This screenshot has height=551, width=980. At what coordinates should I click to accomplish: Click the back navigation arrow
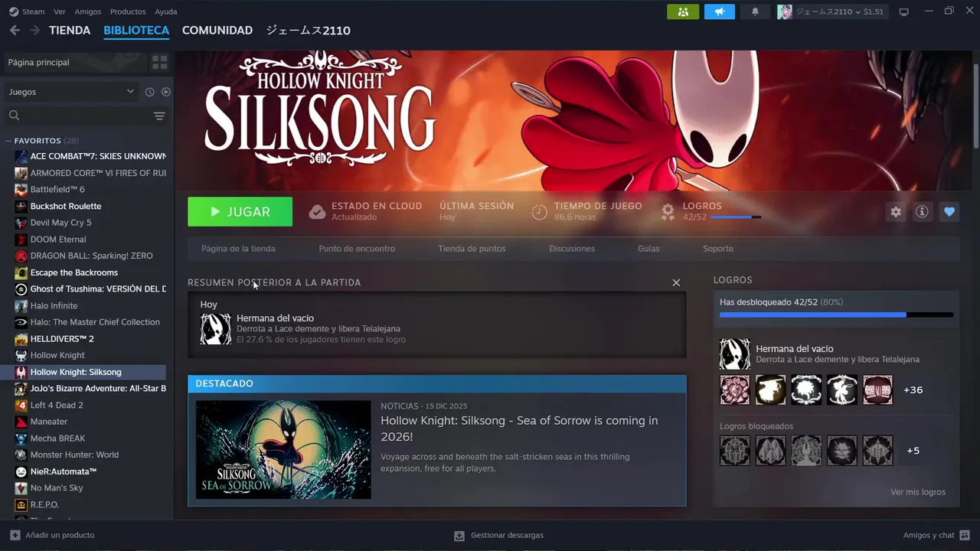coord(15,31)
